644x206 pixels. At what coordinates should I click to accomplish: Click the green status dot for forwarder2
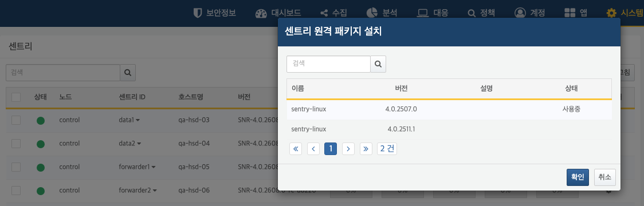tap(40, 191)
